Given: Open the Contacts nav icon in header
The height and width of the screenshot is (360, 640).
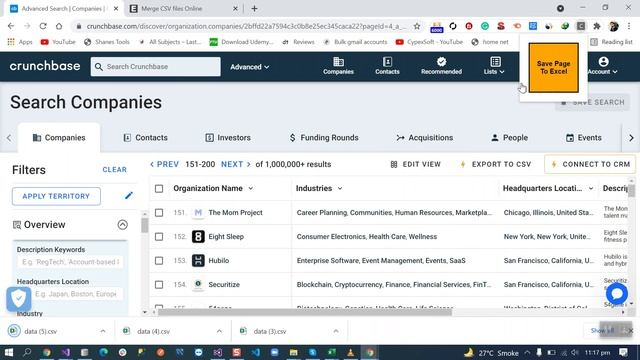Looking at the screenshot, I should pos(387,66).
